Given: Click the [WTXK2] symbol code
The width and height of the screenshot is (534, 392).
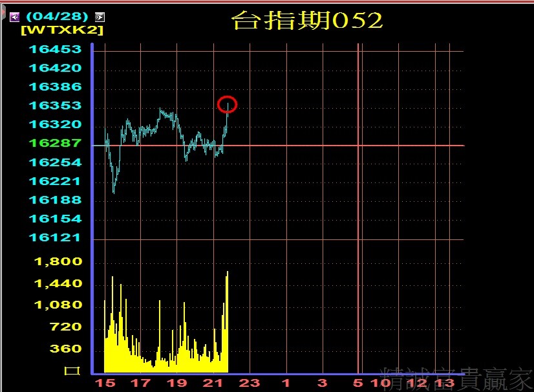Looking at the screenshot, I should [62, 30].
